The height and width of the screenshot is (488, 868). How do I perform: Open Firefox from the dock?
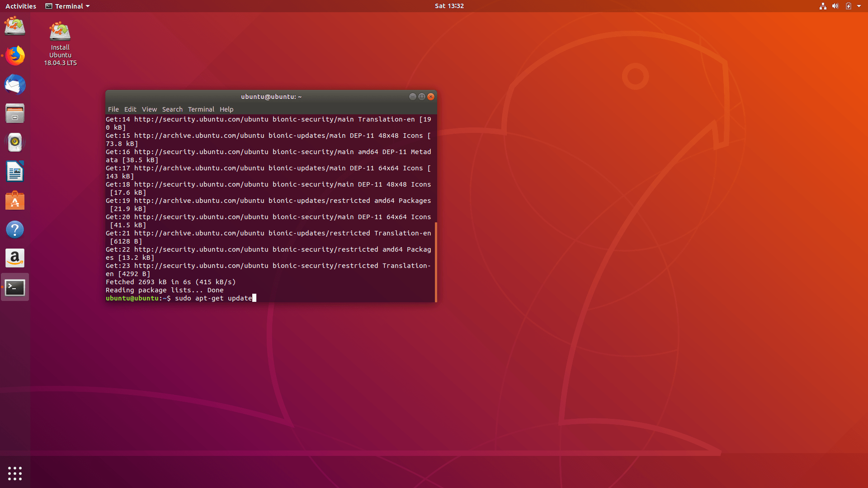click(15, 56)
